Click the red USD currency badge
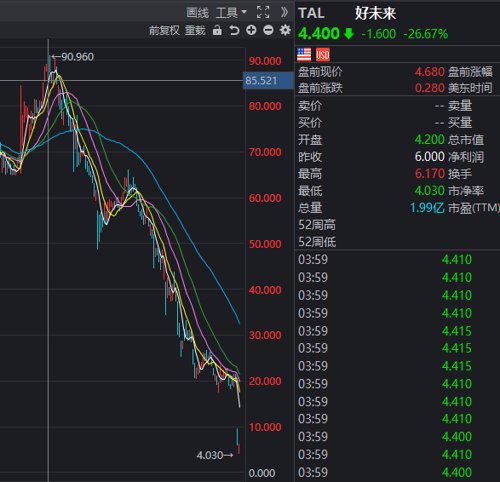The image size is (500, 482). pos(323,55)
